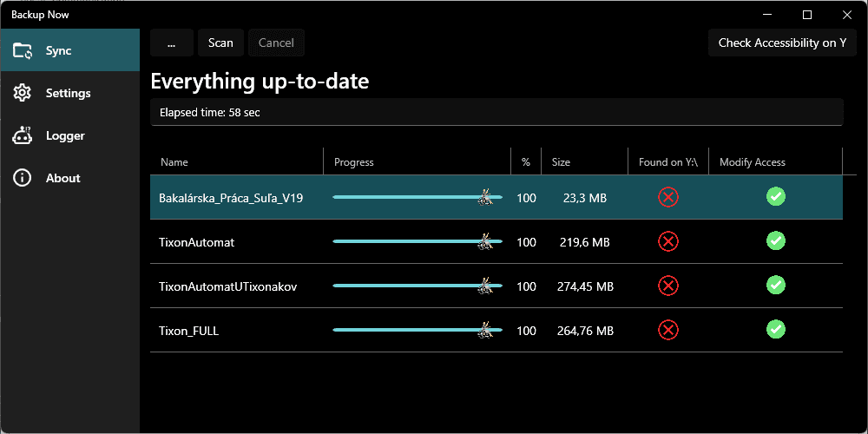Click the Logger robot icon
The image size is (868, 434).
tap(23, 135)
